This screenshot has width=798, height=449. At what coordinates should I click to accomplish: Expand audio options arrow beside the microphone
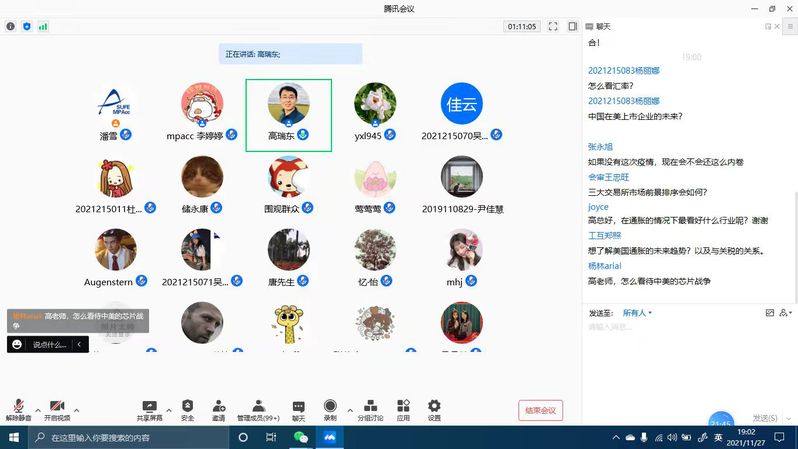tap(38, 410)
